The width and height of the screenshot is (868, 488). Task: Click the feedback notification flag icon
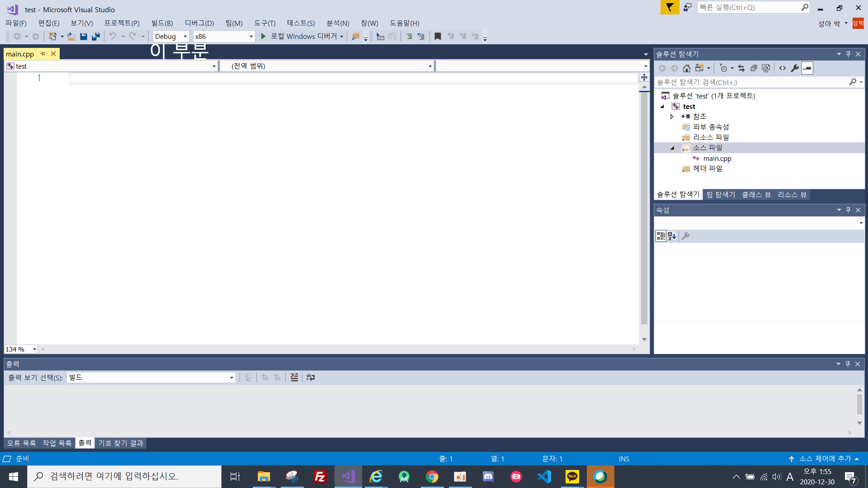pos(670,7)
